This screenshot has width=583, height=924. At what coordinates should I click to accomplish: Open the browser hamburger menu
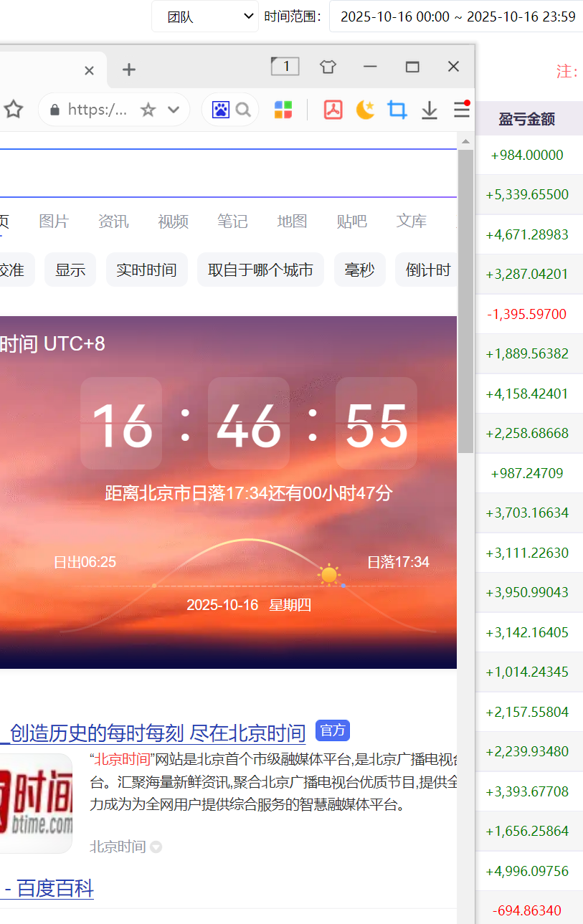(x=461, y=110)
